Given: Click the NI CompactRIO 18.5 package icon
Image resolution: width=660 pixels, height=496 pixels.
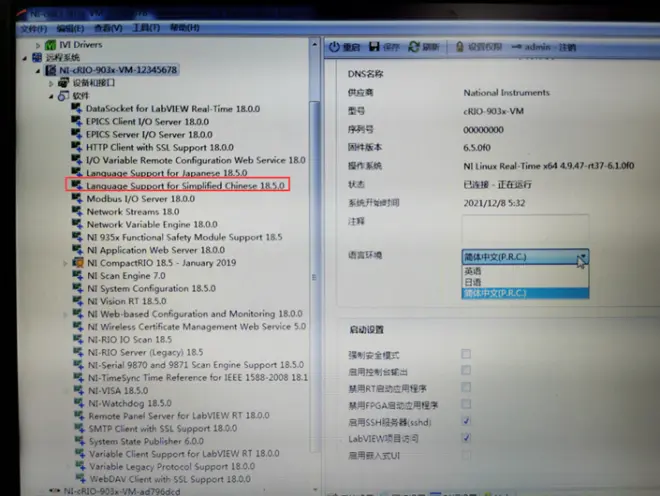Looking at the screenshot, I should point(78,262).
